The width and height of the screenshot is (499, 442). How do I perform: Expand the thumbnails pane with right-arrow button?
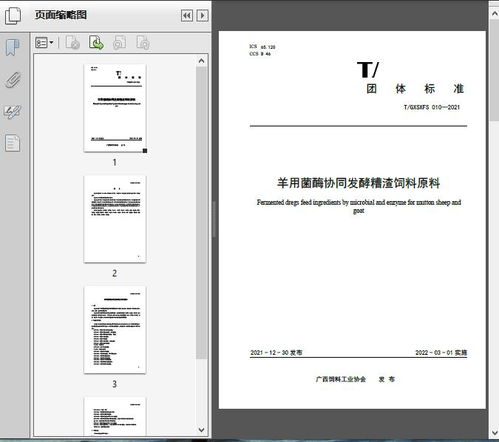click(x=202, y=16)
